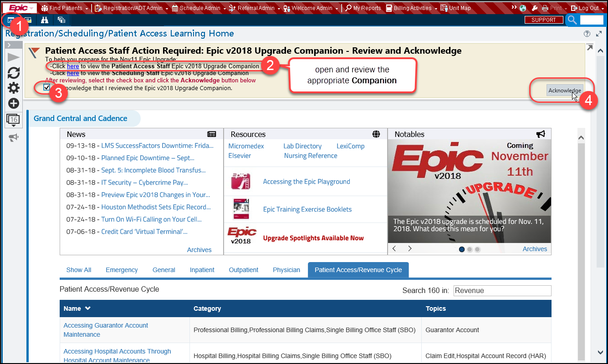Click the Search 160 in input field
608x364 pixels.
pos(502,291)
